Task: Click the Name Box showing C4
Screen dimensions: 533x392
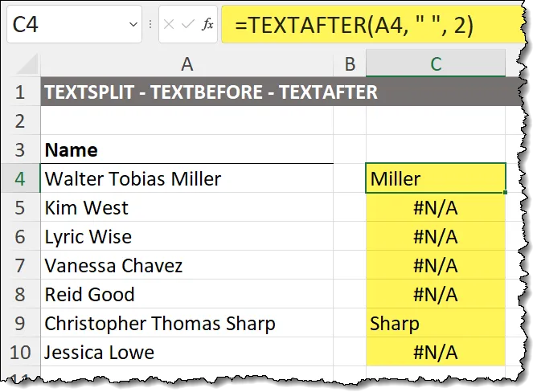Action: (64, 25)
